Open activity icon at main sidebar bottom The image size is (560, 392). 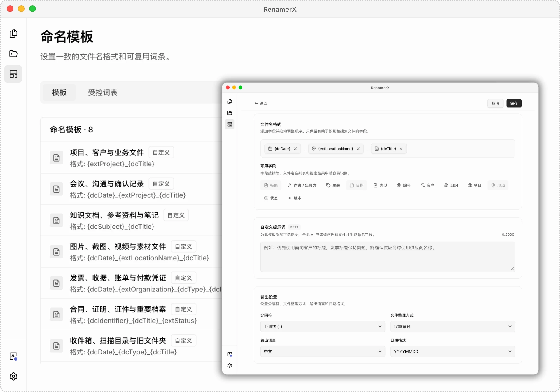point(13,356)
